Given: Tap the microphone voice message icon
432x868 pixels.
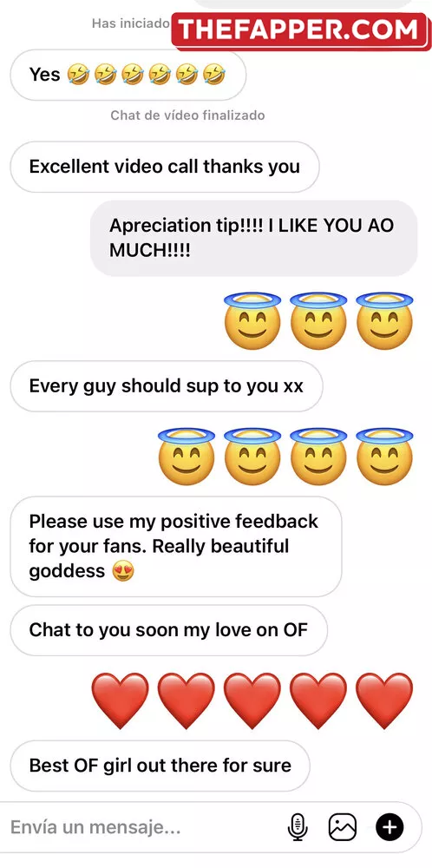Looking at the screenshot, I should click(x=298, y=827).
